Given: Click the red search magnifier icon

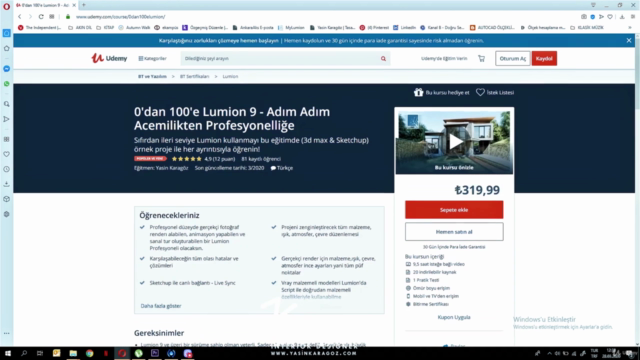Looking at the screenshot, I should (x=383, y=59).
